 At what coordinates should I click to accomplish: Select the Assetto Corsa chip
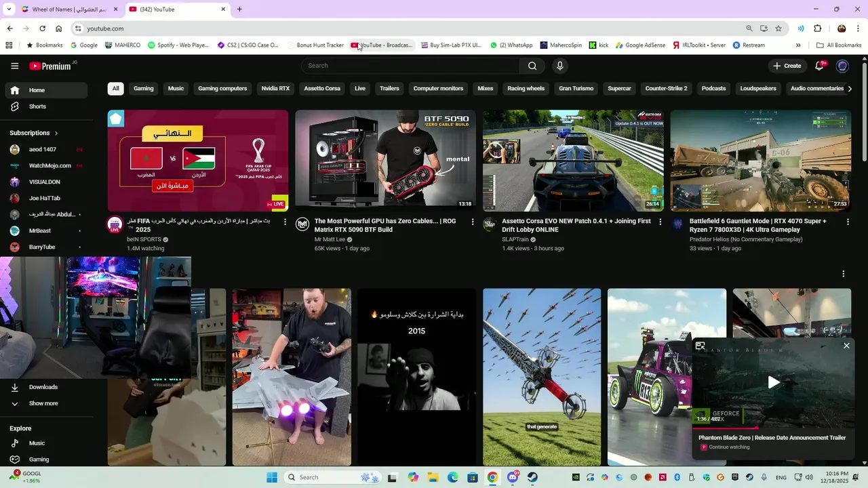pyautogui.click(x=322, y=88)
